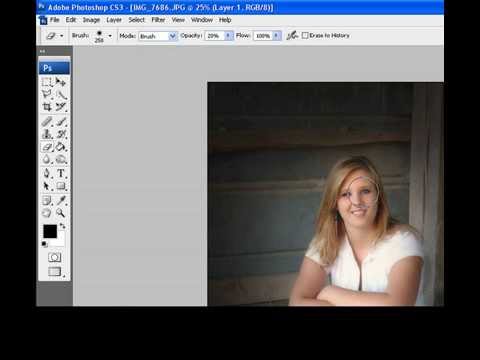Click the document icon in menu bar

pyautogui.click(x=43, y=20)
